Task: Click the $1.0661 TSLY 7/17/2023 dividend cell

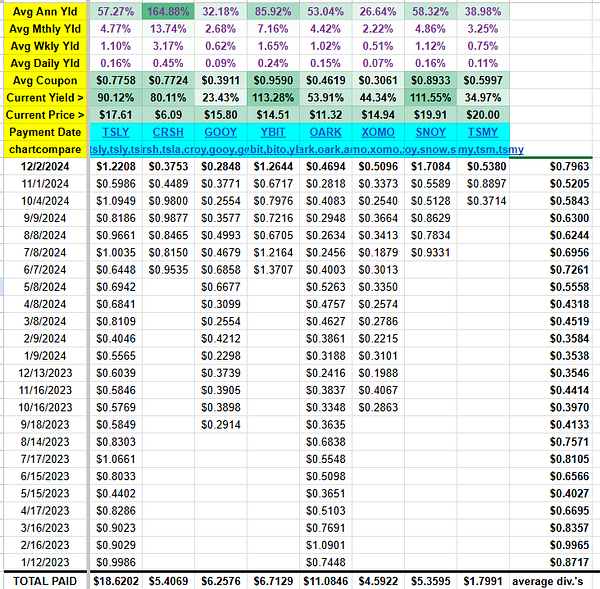Action: click(x=116, y=459)
